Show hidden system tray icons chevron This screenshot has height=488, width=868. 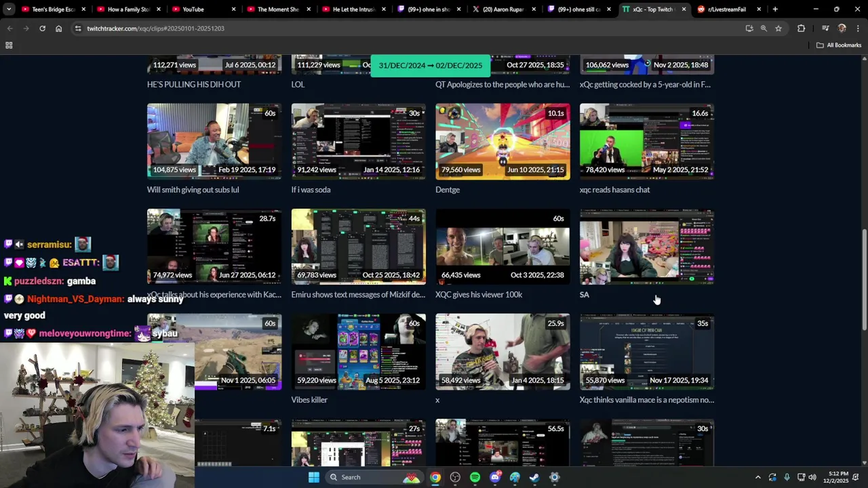tap(758, 477)
